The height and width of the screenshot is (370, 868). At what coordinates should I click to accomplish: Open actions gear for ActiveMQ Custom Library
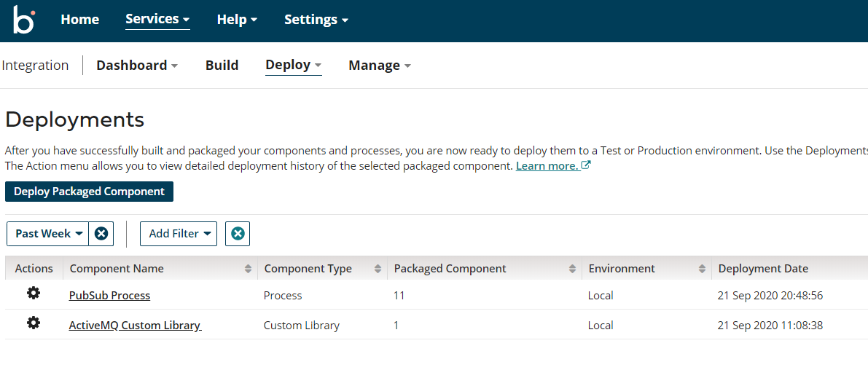click(34, 323)
